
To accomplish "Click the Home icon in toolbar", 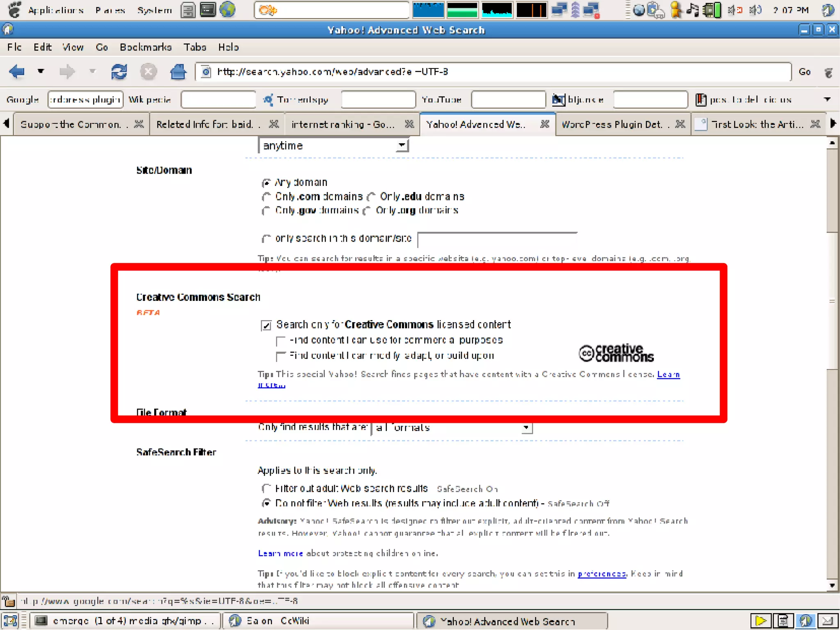I will click(x=178, y=72).
